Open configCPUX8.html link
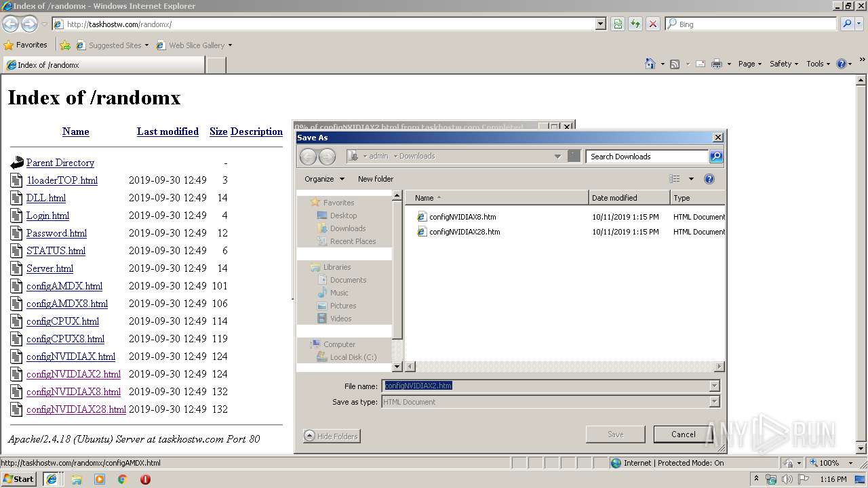This screenshot has height=488, width=868. coord(65,339)
